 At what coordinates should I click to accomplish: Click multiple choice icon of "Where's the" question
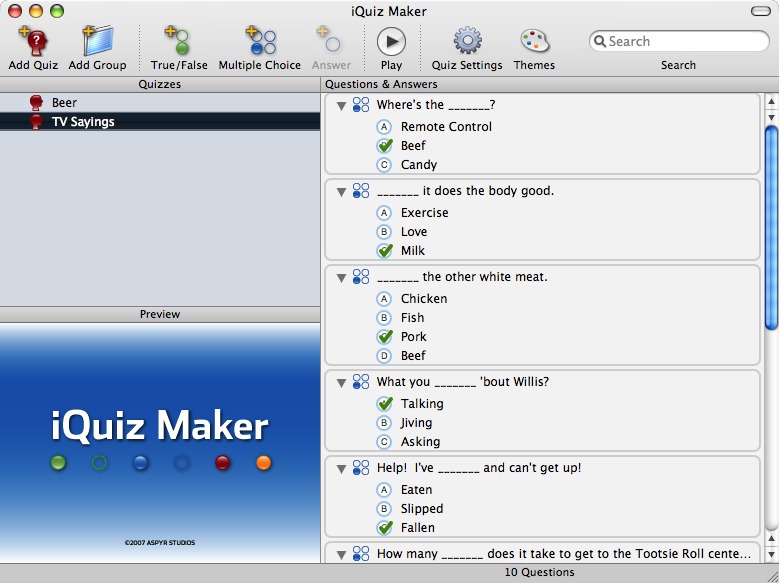coord(361,104)
